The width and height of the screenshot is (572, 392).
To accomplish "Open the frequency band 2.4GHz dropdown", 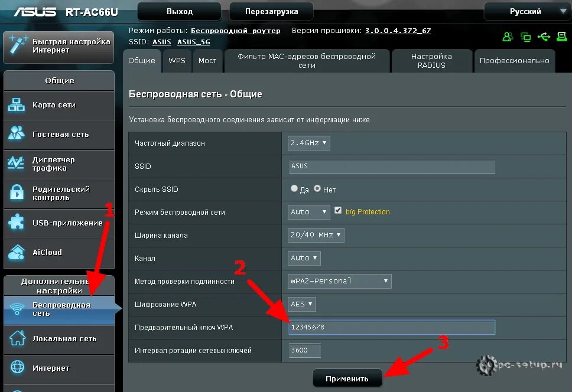I will (x=308, y=143).
